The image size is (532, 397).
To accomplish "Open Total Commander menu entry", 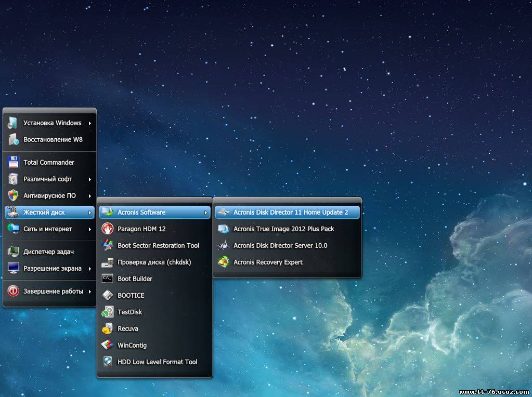I will pos(49,163).
